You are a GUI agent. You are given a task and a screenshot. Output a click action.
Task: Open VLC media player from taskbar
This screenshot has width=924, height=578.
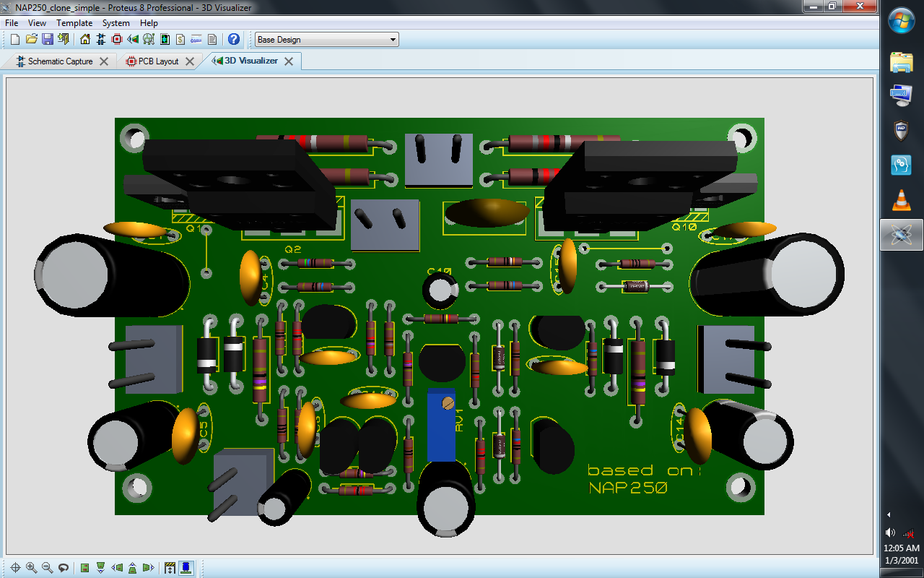pos(902,200)
